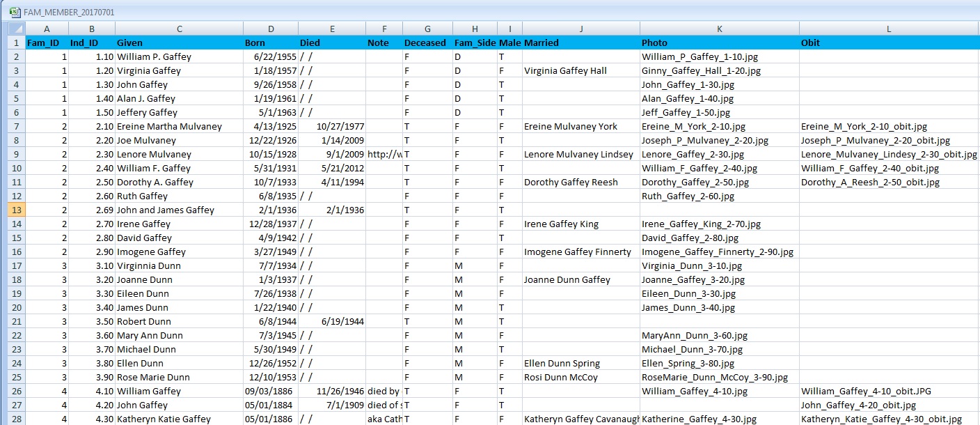Click the Born header cell
This screenshot has height=425, width=980.
pos(271,42)
